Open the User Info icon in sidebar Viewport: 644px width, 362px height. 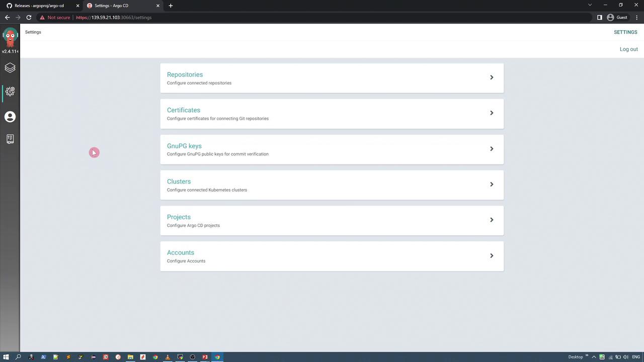(x=10, y=117)
